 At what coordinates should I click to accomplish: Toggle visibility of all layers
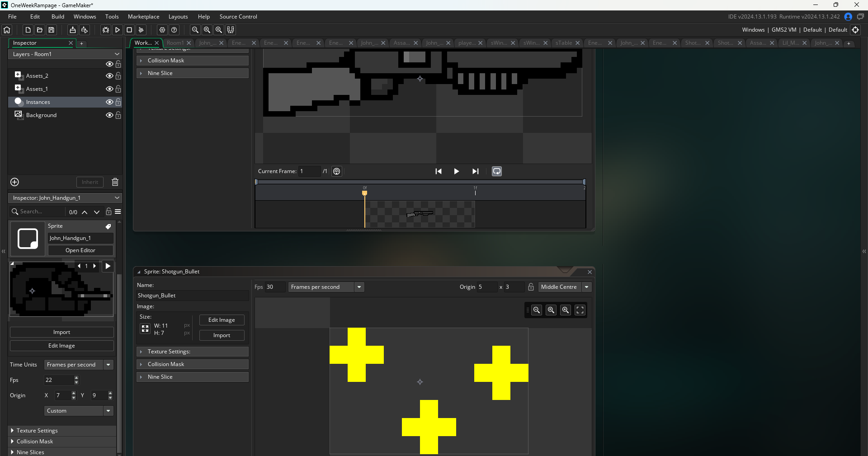pyautogui.click(x=109, y=64)
